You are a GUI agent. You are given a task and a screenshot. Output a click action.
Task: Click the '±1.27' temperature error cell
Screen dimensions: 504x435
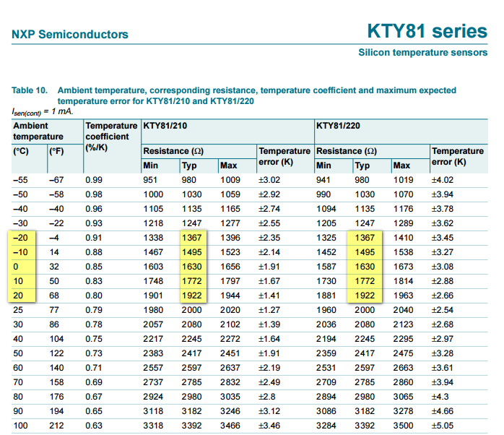click(269, 311)
